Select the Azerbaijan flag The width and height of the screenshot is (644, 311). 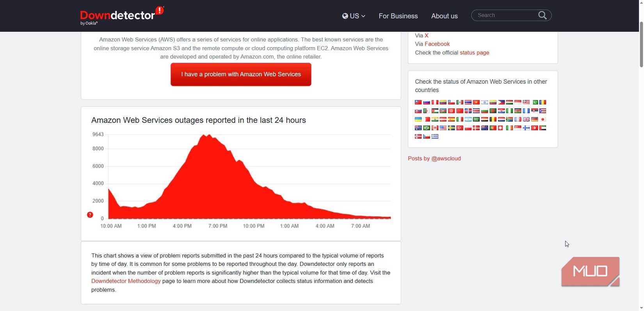coord(443,111)
